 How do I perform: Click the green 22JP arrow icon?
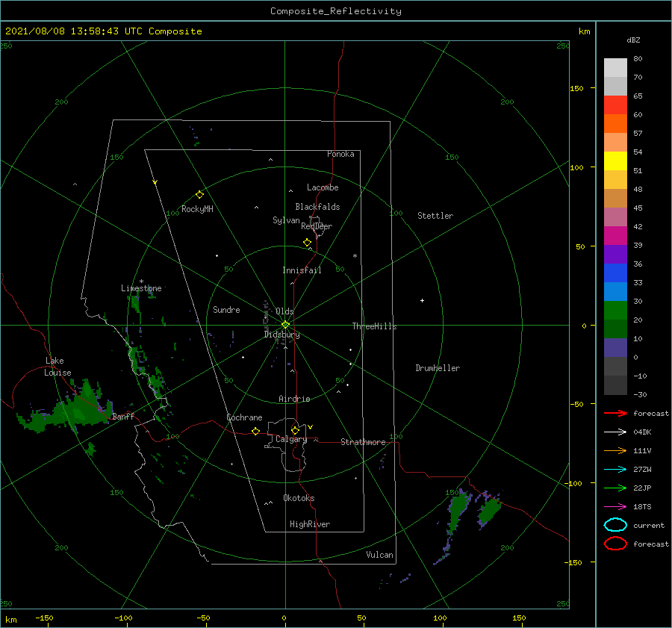pos(615,488)
